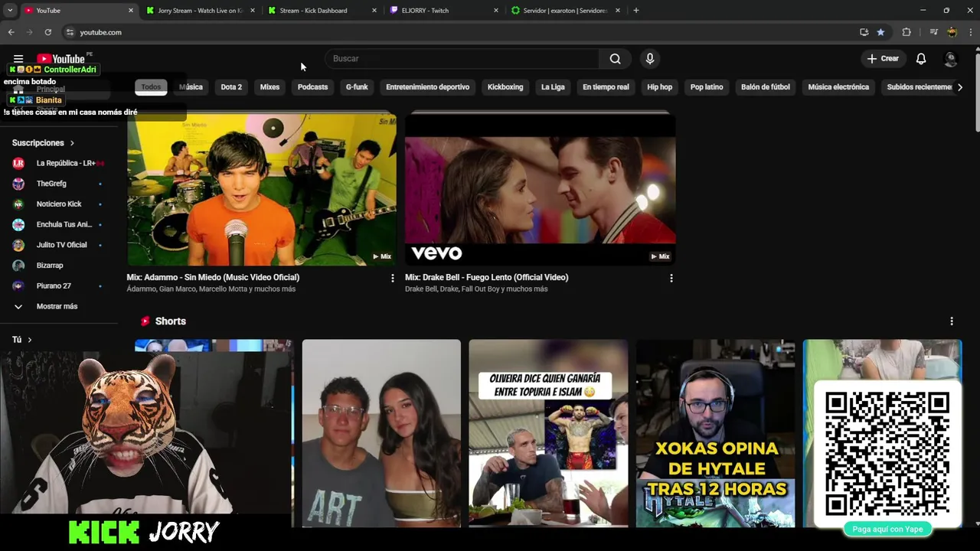
Task: Expand Suscripciones section chevron
Action: pyautogui.click(x=73, y=143)
